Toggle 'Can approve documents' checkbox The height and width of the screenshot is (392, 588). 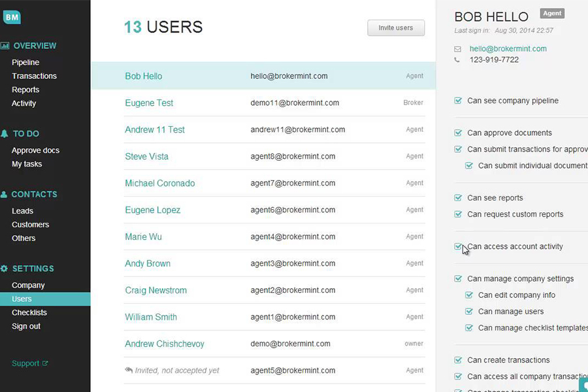[x=458, y=133]
